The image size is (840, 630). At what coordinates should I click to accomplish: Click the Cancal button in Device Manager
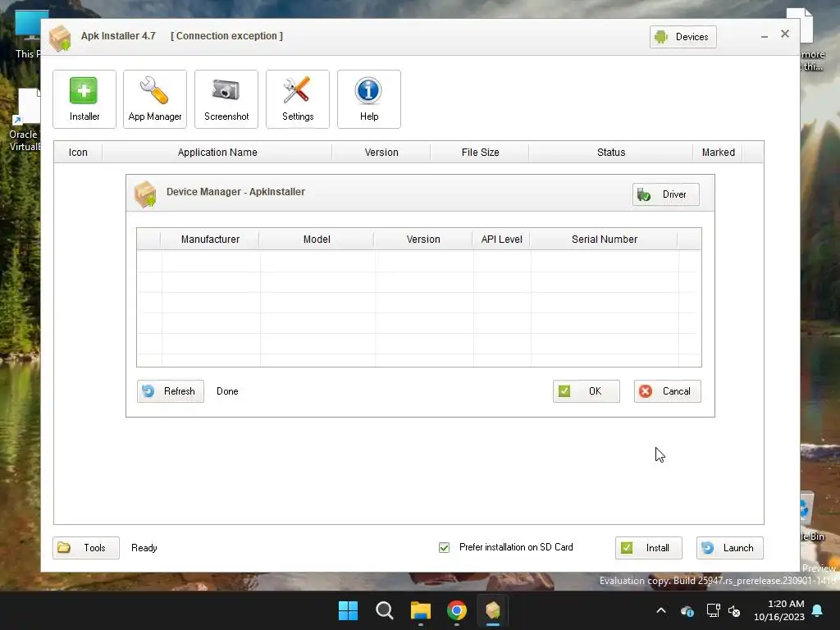click(667, 391)
